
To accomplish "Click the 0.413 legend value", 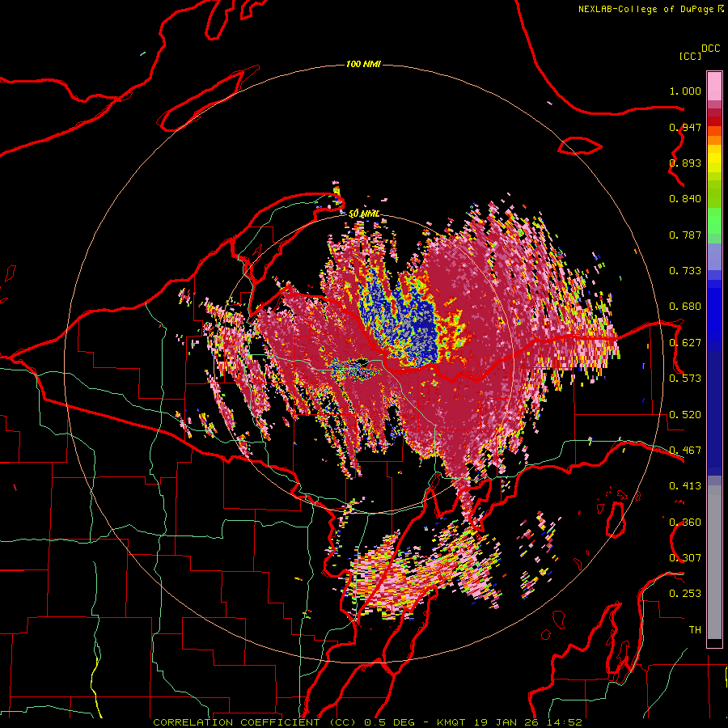I will (x=685, y=486).
